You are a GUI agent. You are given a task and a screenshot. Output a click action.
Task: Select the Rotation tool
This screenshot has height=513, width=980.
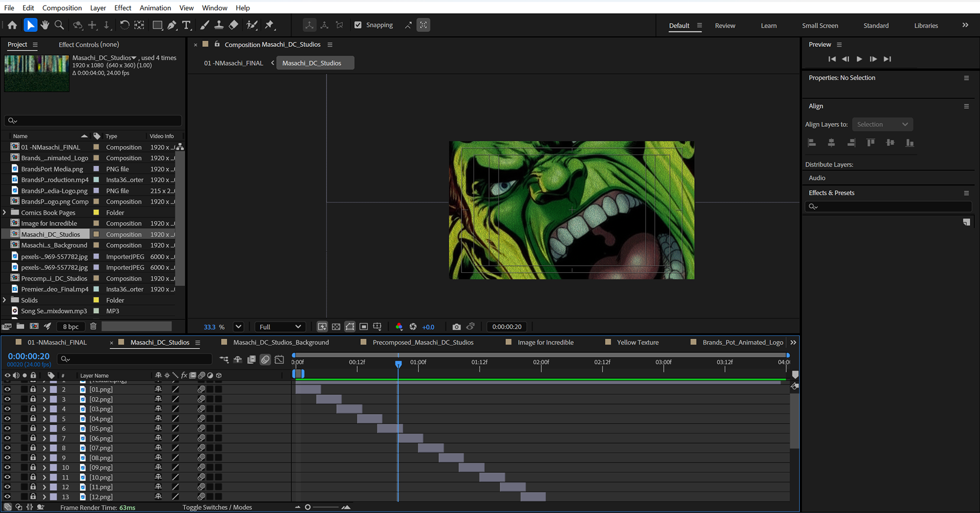[x=124, y=25]
